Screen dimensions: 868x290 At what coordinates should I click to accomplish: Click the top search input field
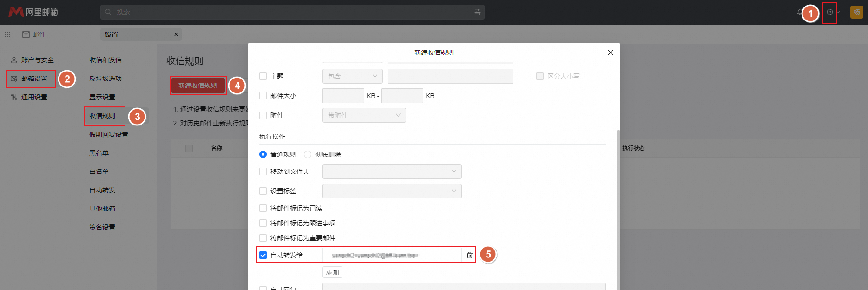288,12
